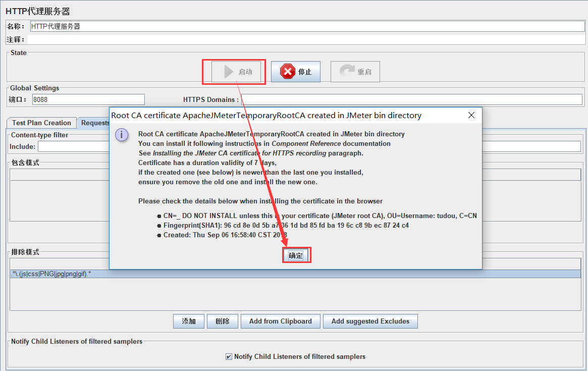Click the 启动 start button
This screenshot has width=588, height=371.
236,72
